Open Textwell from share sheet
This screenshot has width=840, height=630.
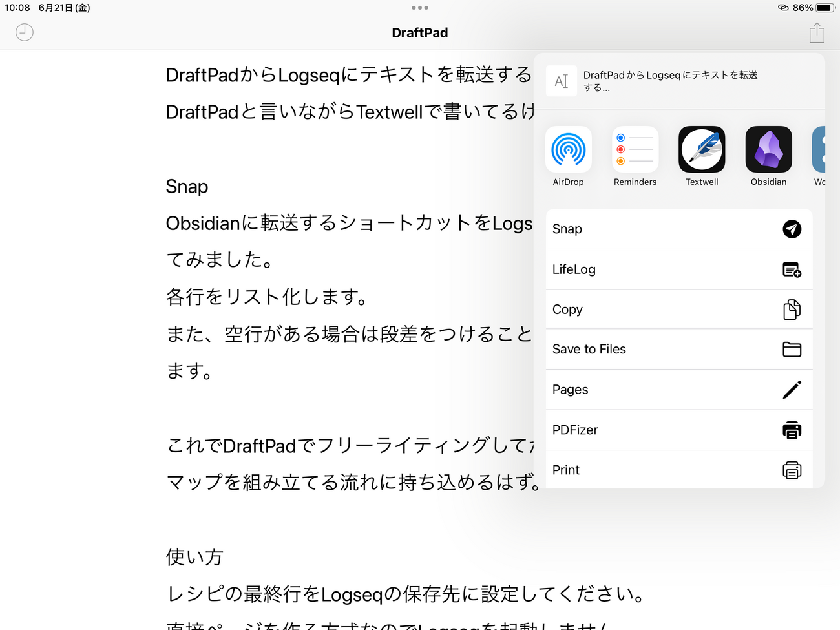point(702,156)
